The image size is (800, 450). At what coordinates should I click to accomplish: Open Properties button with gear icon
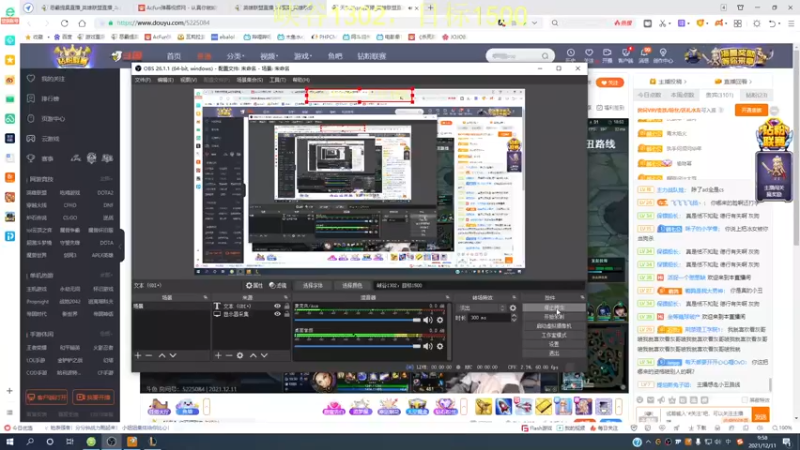click(x=254, y=286)
